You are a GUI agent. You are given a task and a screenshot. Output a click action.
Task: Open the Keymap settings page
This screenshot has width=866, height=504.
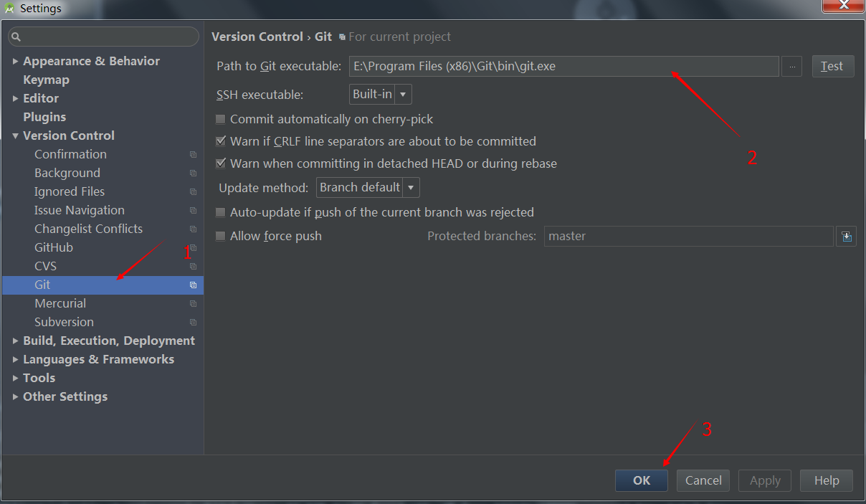46,80
